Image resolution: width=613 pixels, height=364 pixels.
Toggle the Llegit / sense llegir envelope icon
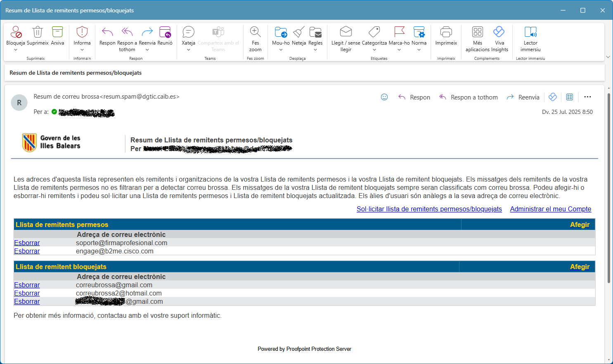tap(346, 32)
